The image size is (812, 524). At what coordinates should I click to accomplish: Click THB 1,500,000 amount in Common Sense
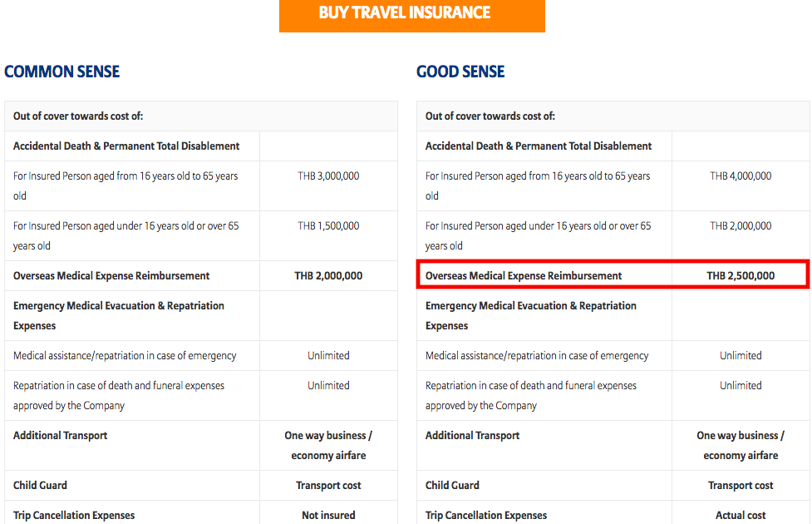click(x=328, y=225)
